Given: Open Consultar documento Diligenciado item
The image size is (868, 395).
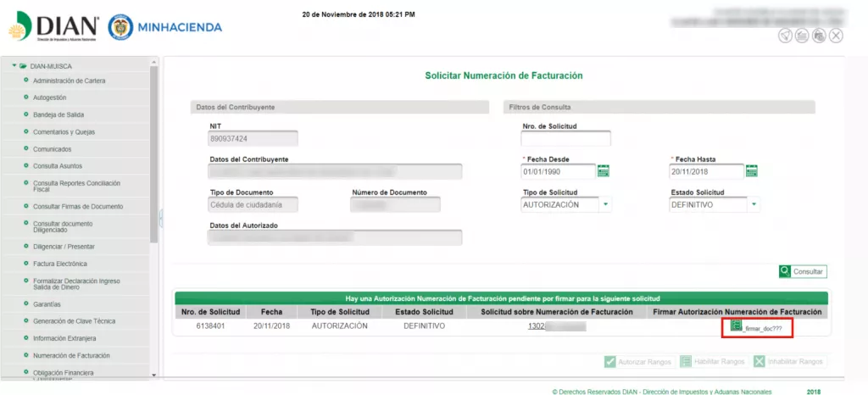Looking at the screenshot, I should pos(63,227).
